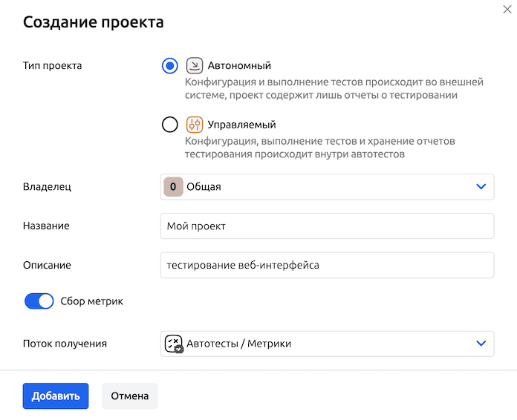Viewport: 517px width, 420px height.
Task: Click the Автономный option description text
Action: point(334,88)
